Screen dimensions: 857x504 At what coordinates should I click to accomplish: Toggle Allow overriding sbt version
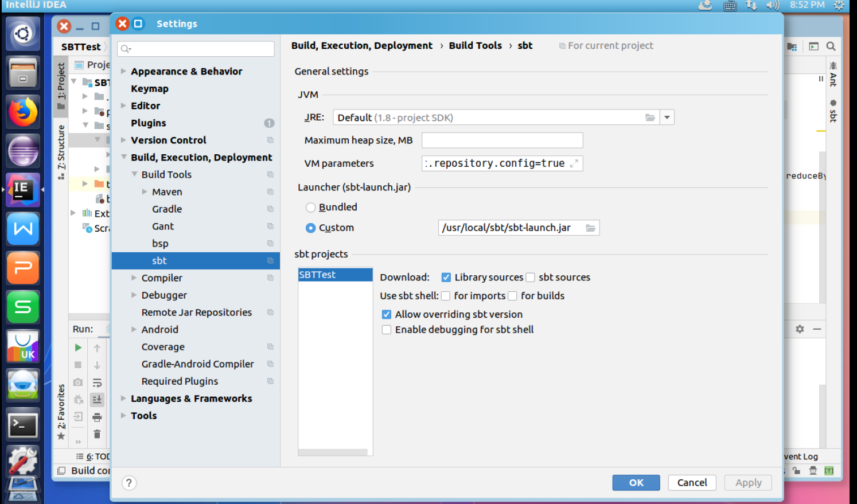tap(387, 314)
